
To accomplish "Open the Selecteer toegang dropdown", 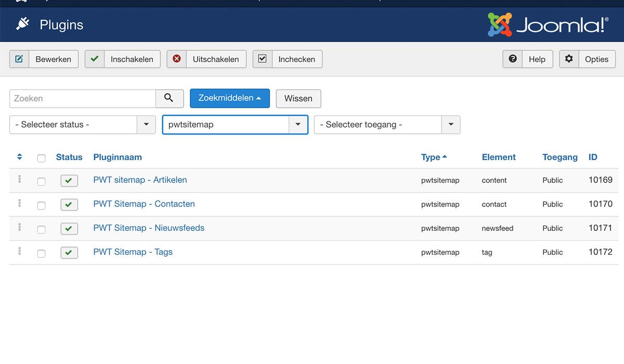I will (x=387, y=125).
